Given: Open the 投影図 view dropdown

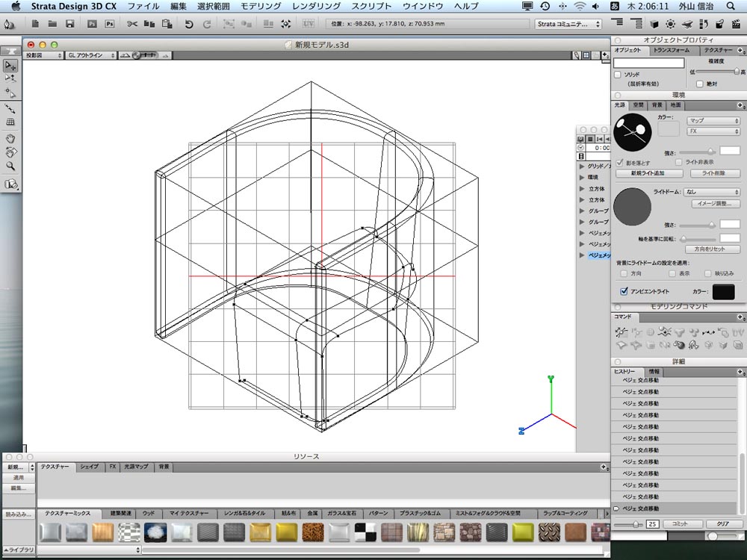Looking at the screenshot, I should [43, 55].
